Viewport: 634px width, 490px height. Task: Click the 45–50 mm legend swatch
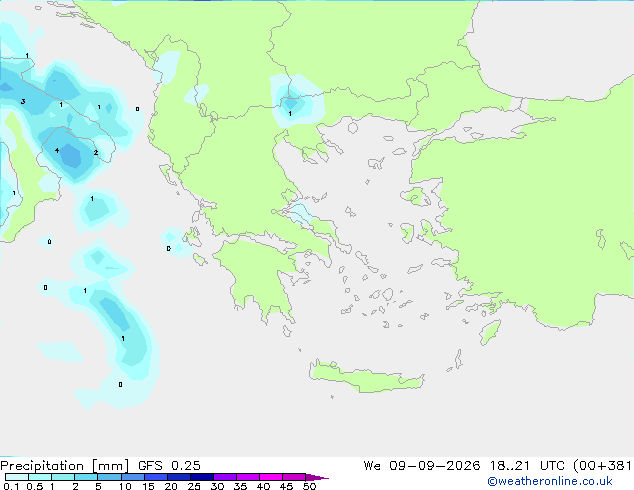click(294, 477)
